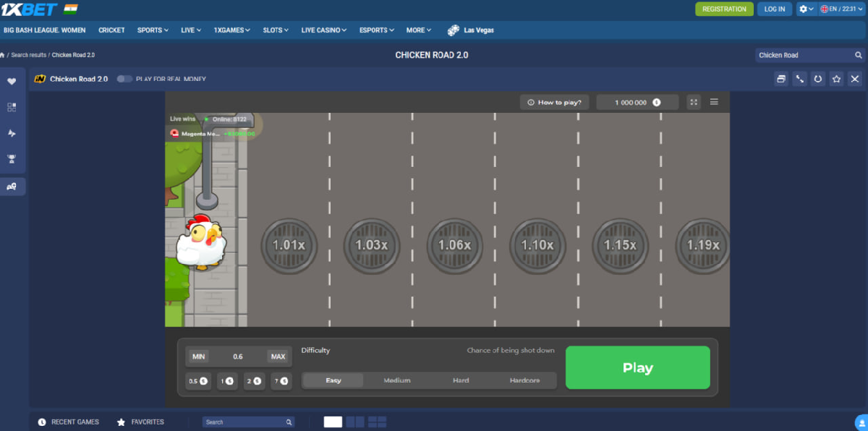Select the gamepad icon in the sidebar
868x431 pixels.
point(12,186)
